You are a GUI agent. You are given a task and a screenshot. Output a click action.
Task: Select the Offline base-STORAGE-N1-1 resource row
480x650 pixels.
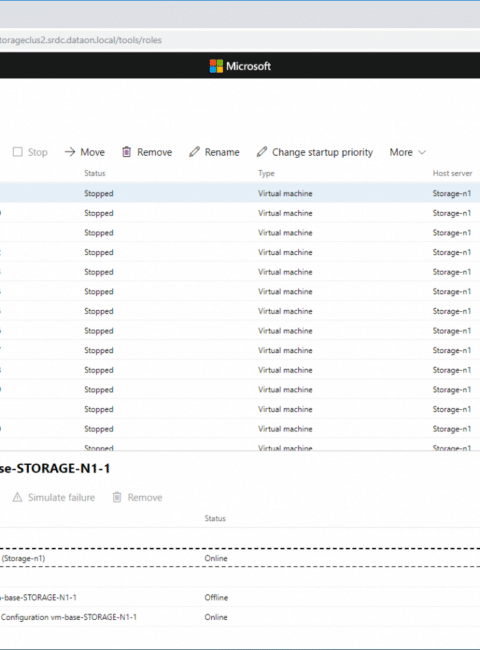(240, 597)
